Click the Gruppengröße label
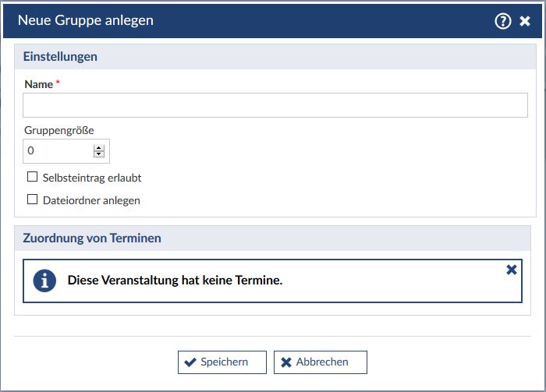Screen dimensions: 546x392 tap(59, 130)
